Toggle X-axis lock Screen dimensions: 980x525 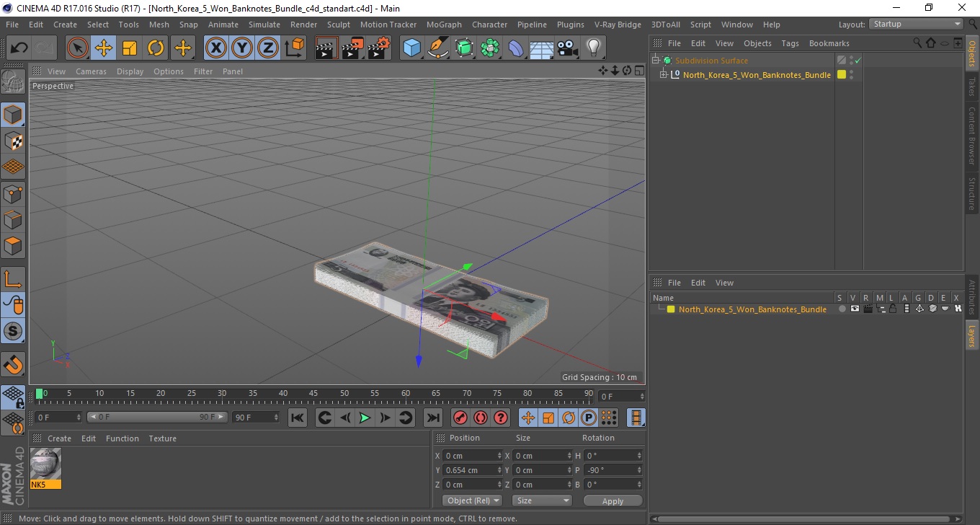pyautogui.click(x=216, y=48)
